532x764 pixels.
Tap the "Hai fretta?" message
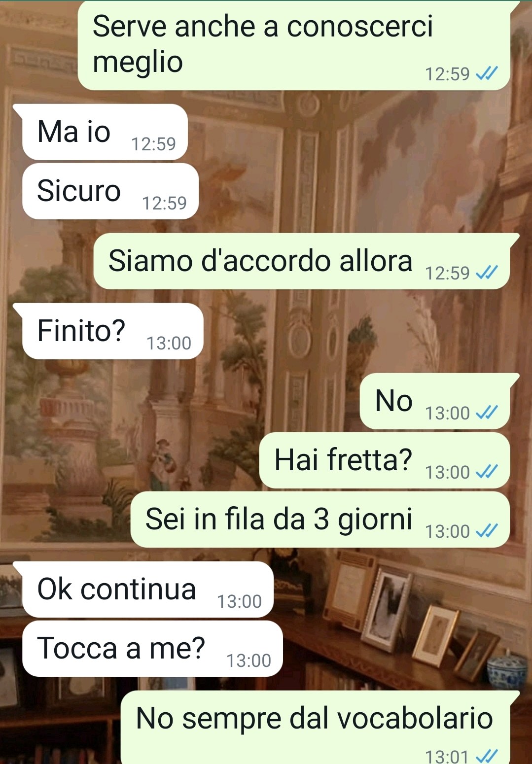(x=385, y=460)
